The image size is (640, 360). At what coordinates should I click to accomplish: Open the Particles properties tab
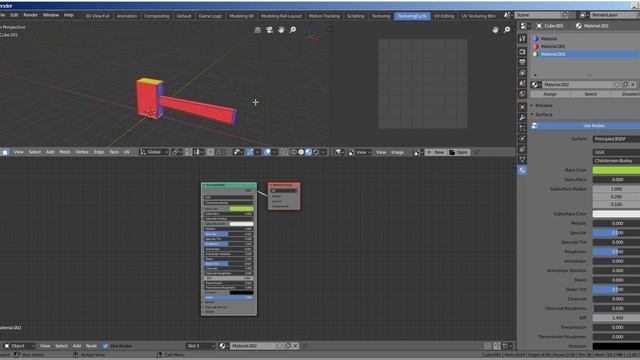click(x=522, y=128)
